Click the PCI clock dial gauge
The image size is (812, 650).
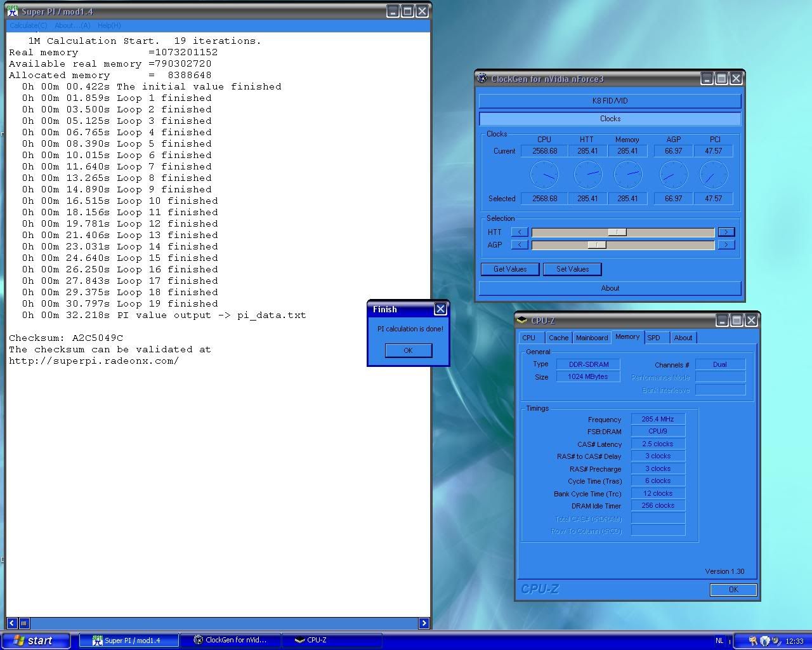coord(714,175)
